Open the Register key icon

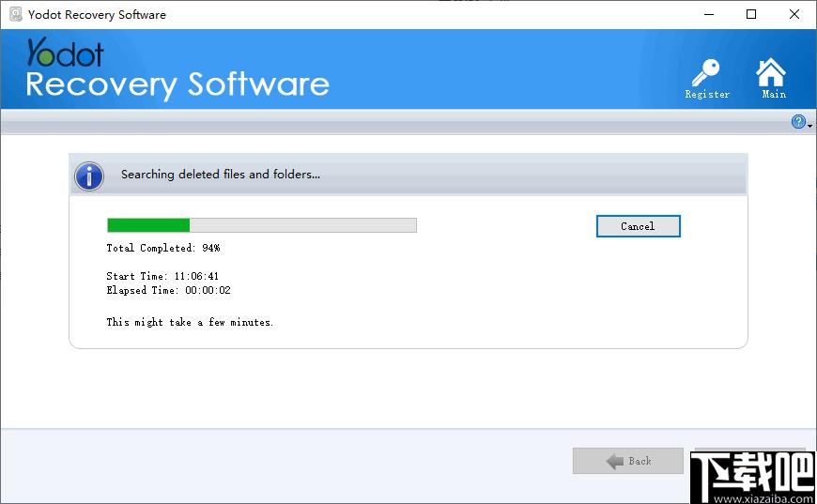tap(706, 75)
